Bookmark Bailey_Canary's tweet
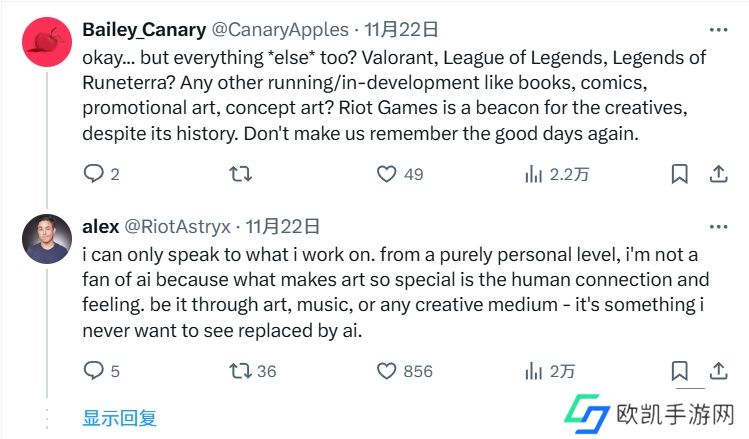The height and width of the screenshot is (439, 749). tap(679, 174)
